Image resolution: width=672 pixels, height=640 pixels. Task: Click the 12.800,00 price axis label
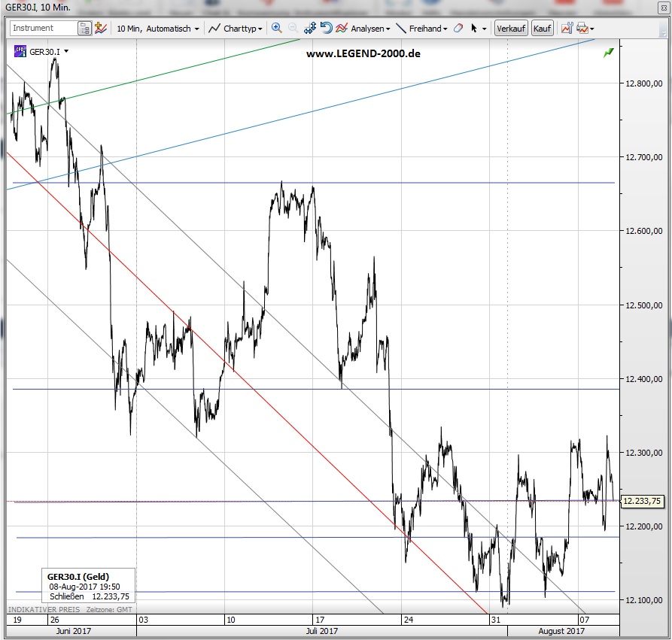click(x=643, y=83)
